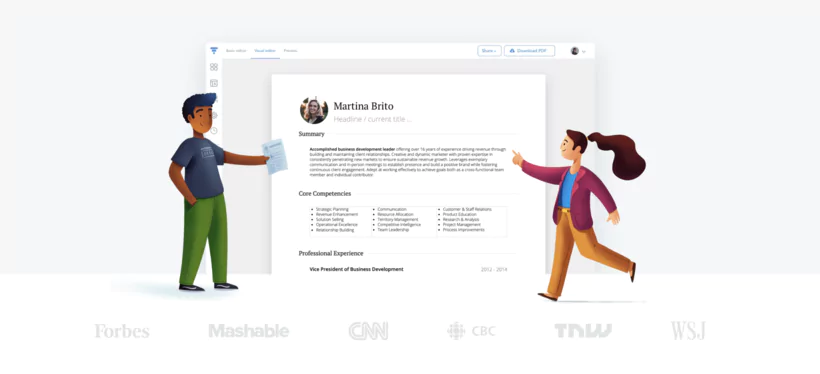Image resolution: width=820 pixels, height=374 pixels.
Task: Click the Download PDF button
Action: click(x=529, y=51)
